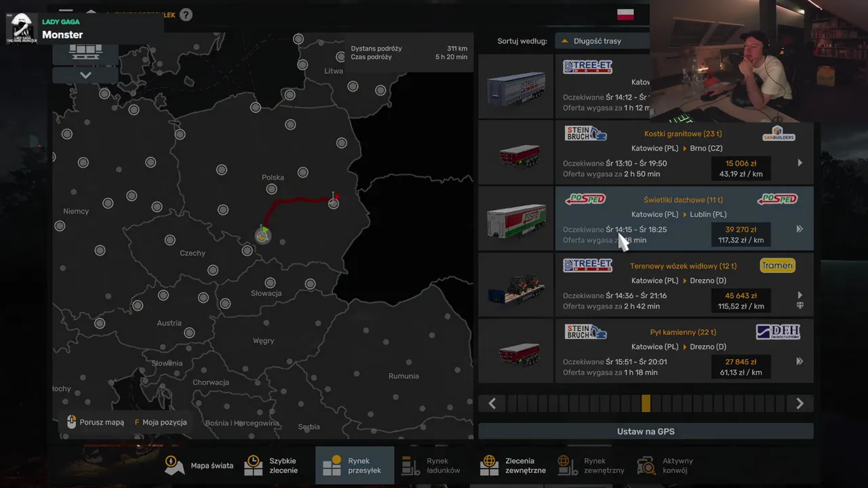Click the Czas podróży 5 h 20 min readout
Screen dimensions: 868x488
pos(409,57)
